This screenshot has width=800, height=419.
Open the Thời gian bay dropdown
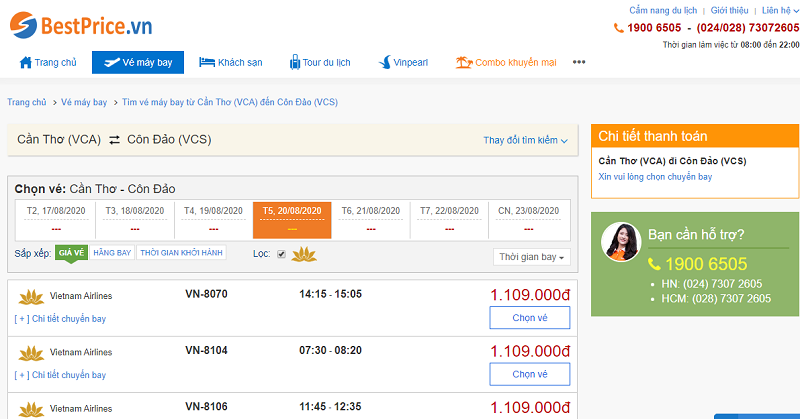(x=532, y=257)
